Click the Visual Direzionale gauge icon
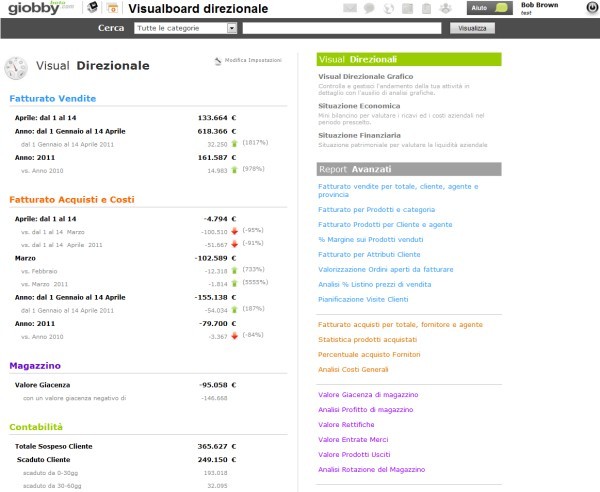Image resolution: width=600 pixels, height=492 pixels. tap(16, 68)
